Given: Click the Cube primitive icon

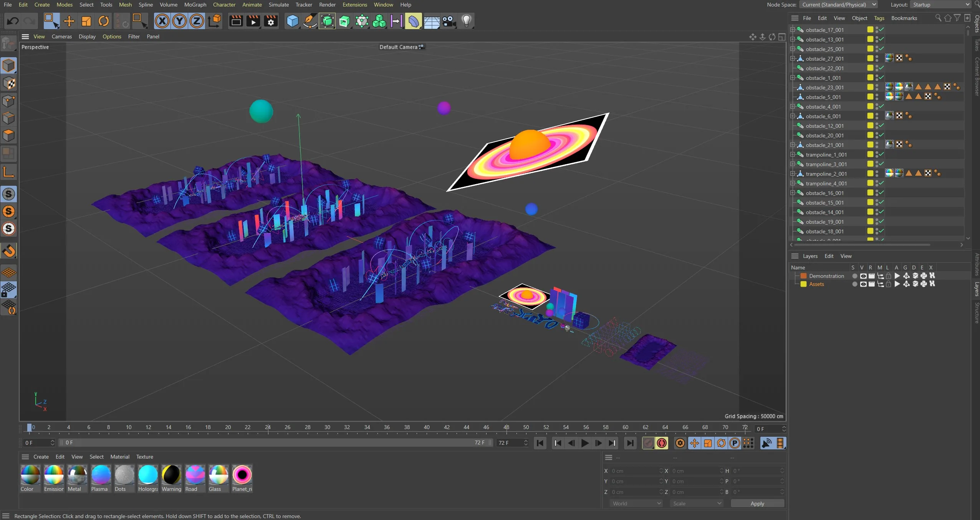Looking at the screenshot, I should pyautogui.click(x=293, y=21).
